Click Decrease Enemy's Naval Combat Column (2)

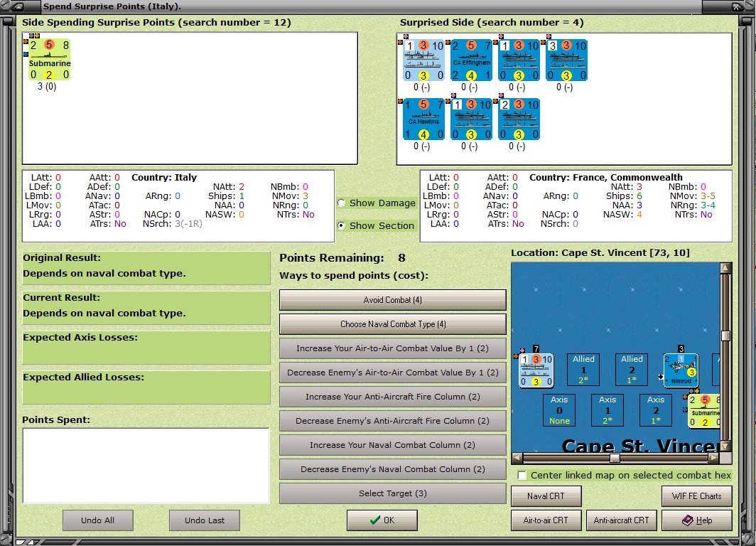(x=392, y=469)
